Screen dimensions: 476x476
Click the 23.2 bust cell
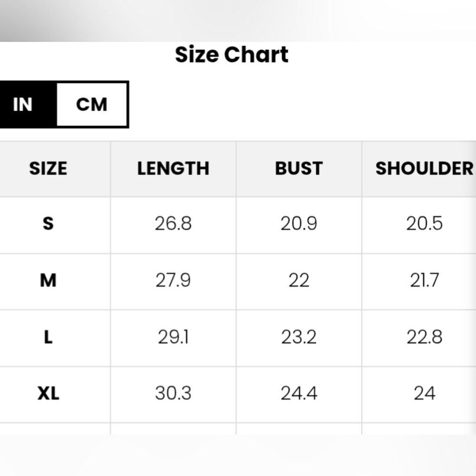tap(299, 337)
